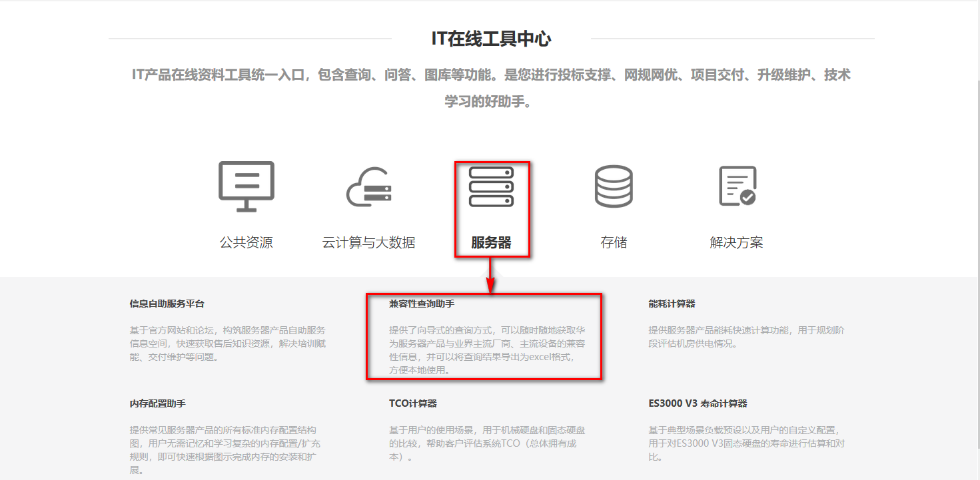Select the 云计算与大数据 cloud icon
The image size is (980, 480).
point(368,186)
